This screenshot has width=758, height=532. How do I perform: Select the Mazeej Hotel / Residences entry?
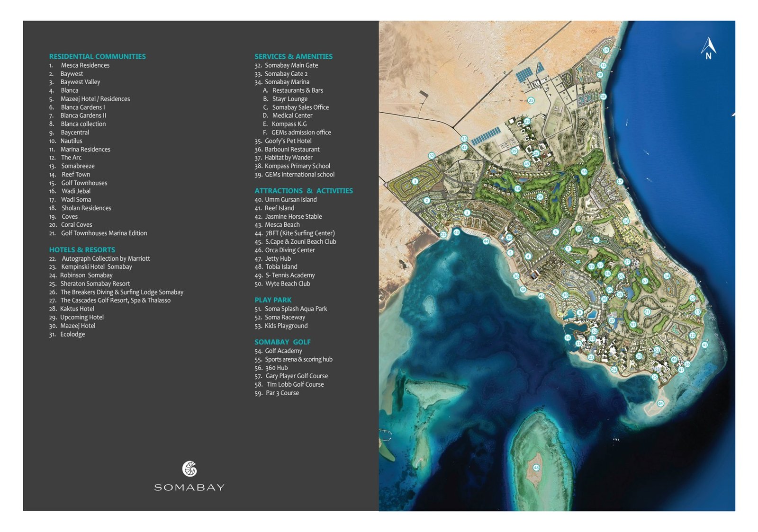tap(90, 99)
